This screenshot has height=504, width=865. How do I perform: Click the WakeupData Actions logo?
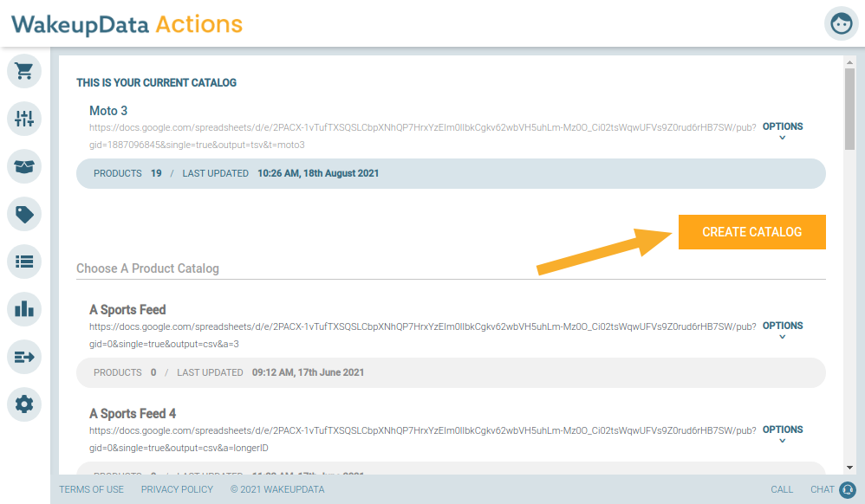(127, 24)
